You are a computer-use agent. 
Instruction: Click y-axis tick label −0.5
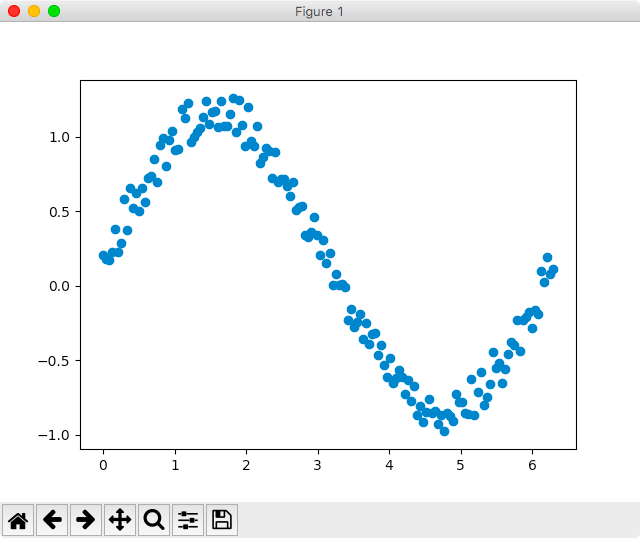pyautogui.click(x=54, y=361)
